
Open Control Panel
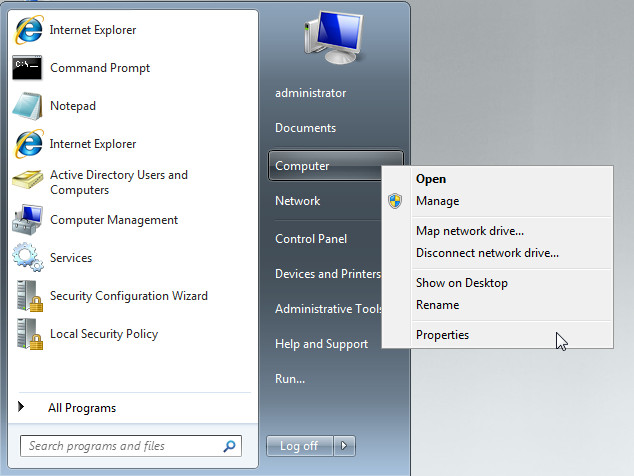point(311,239)
